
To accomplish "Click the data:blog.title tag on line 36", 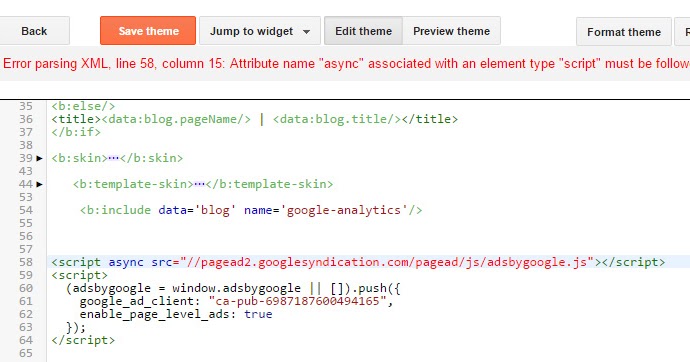I will pos(337,119).
